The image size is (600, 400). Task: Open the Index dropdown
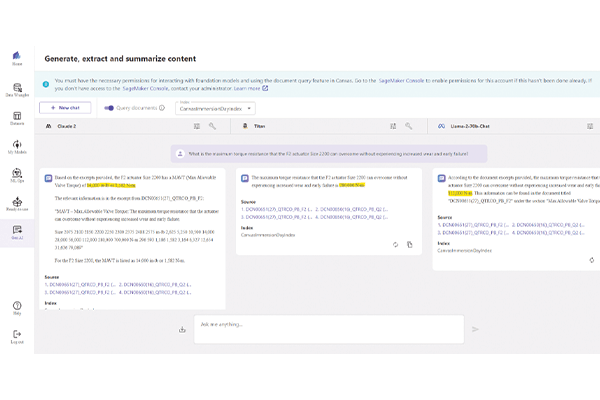pyautogui.click(x=215, y=108)
